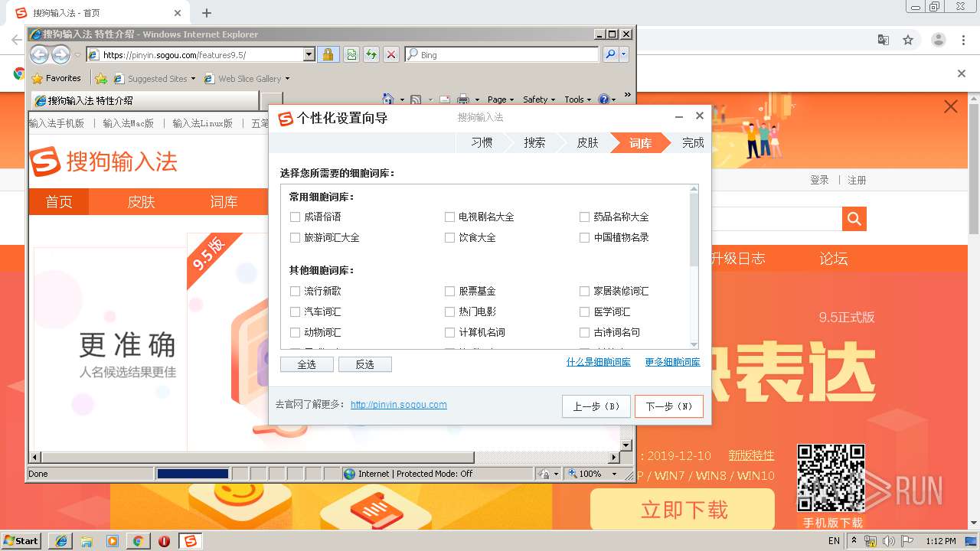
Task: Open 皮肤 tab on Sogou page
Action: pyautogui.click(x=141, y=202)
